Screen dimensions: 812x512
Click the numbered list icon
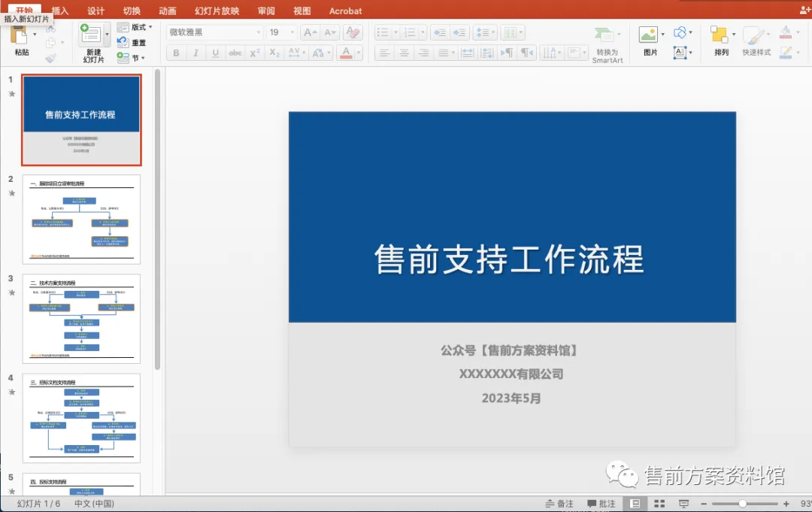click(411, 32)
